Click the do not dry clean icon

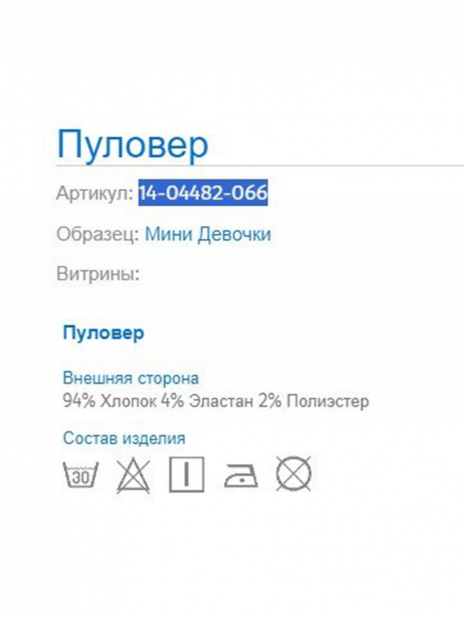click(294, 474)
